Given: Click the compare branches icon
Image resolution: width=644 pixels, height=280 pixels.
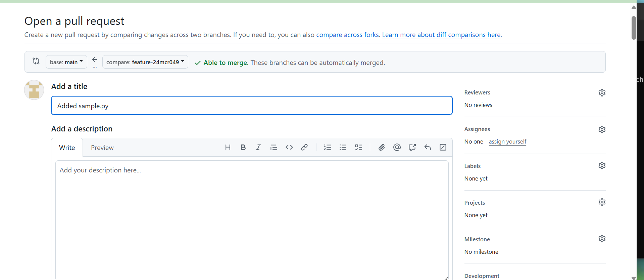Looking at the screenshot, I should coord(36,61).
